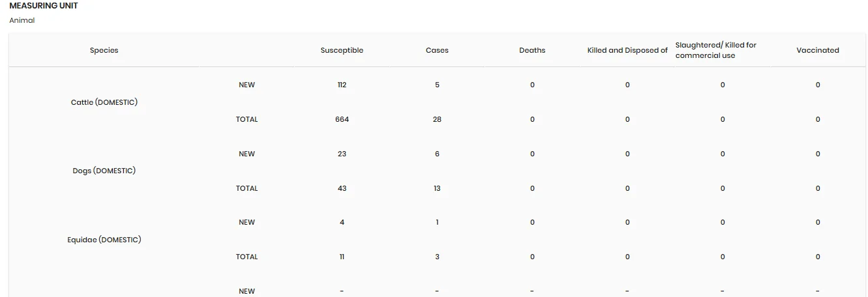Click the MEASURING UNIT heading
The image size is (868, 297).
point(44,5)
